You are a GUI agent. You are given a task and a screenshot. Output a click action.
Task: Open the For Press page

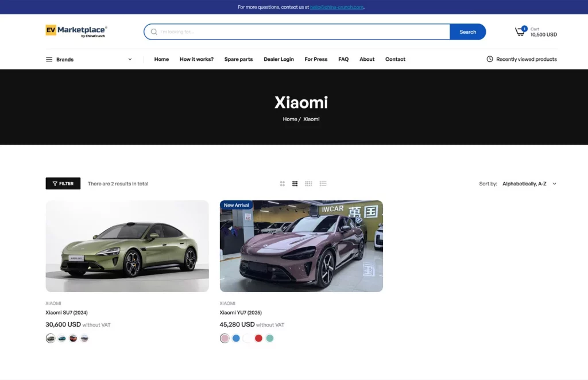316,59
